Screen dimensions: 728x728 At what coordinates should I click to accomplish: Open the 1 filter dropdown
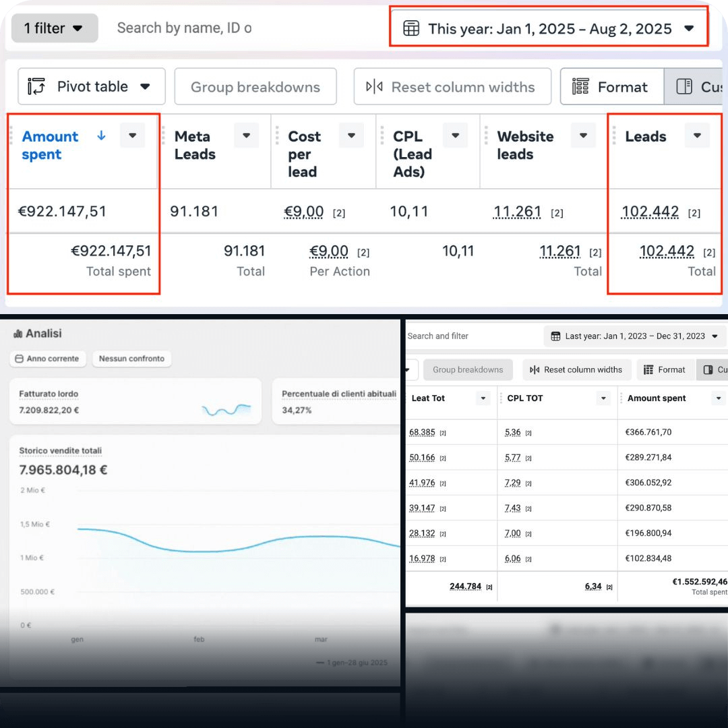55,28
